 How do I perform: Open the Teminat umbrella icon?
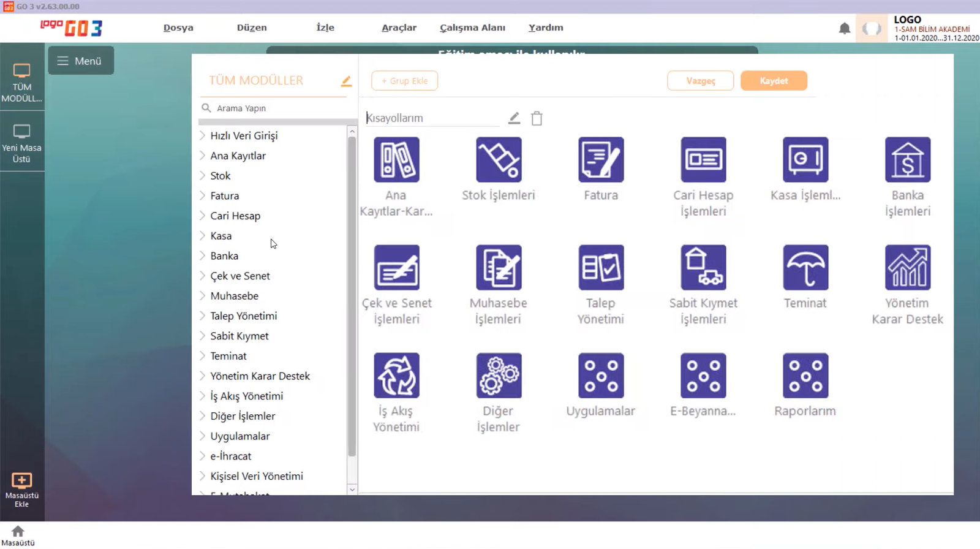(805, 268)
